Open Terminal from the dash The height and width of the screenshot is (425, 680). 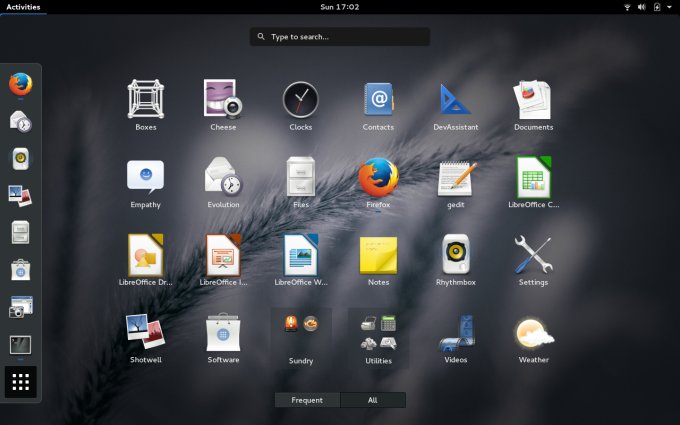(x=20, y=345)
